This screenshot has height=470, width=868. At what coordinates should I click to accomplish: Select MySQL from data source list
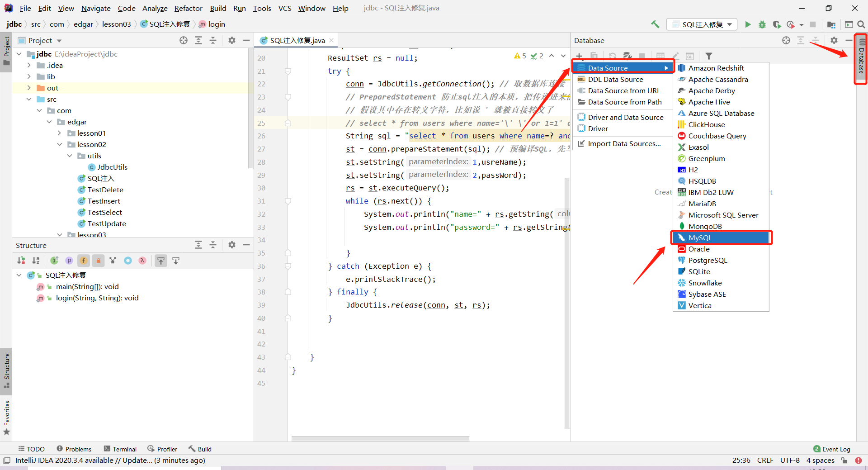click(722, 237)
